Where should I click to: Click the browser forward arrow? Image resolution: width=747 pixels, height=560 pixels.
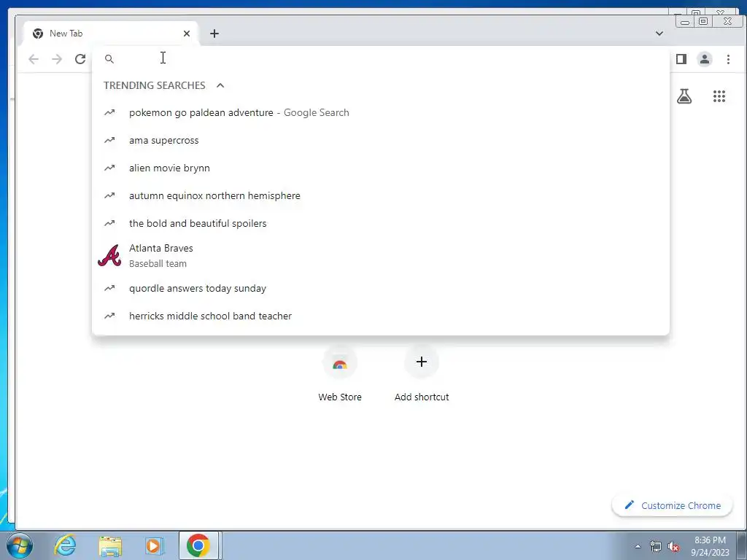57,59
